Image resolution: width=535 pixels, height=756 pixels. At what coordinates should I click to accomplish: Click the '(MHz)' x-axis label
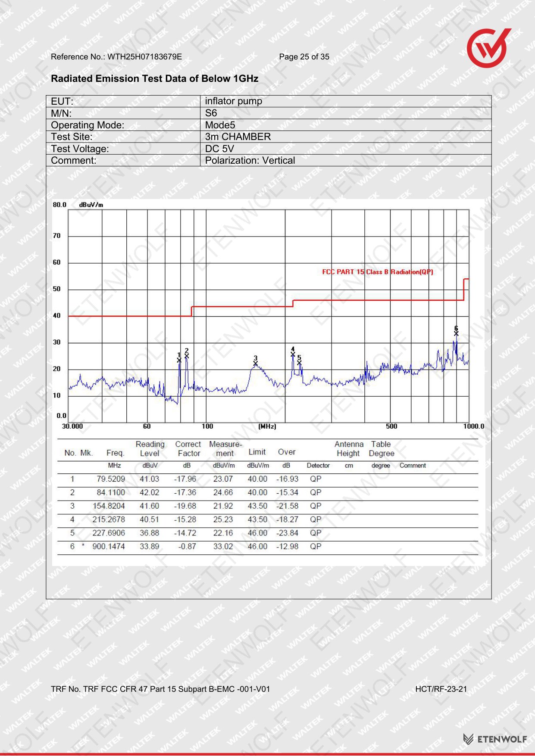click(x=267, y=426)
